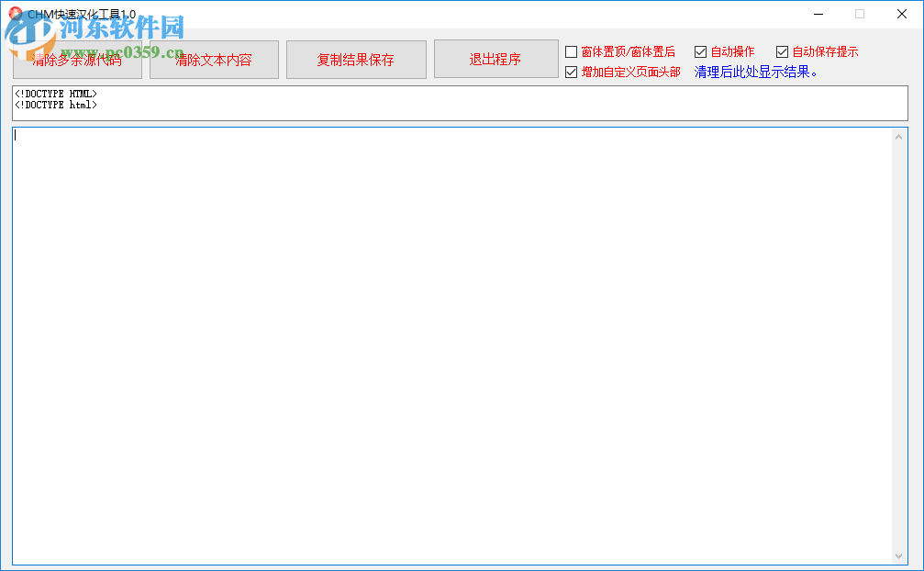Image resolution: width=924 pixels, height=571 pixels.
Task: Click the 清除多余源代码 button
Action: (76, 59)
